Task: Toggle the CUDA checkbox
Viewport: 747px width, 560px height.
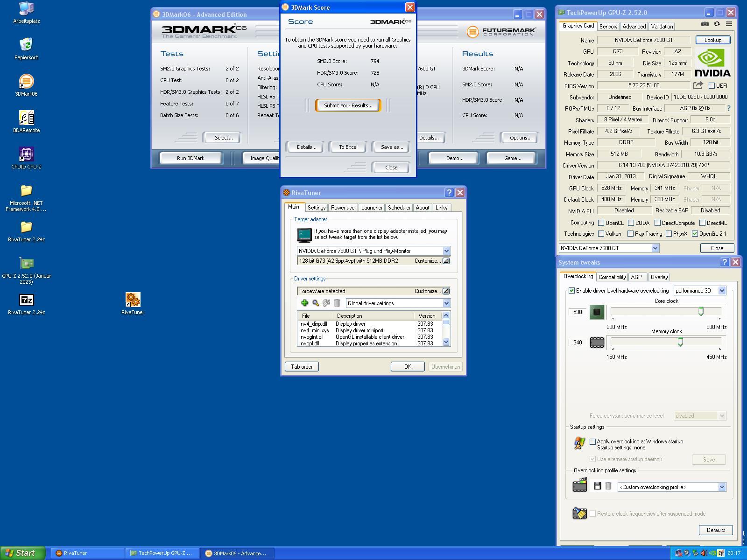Action: (x=631, y=223)
